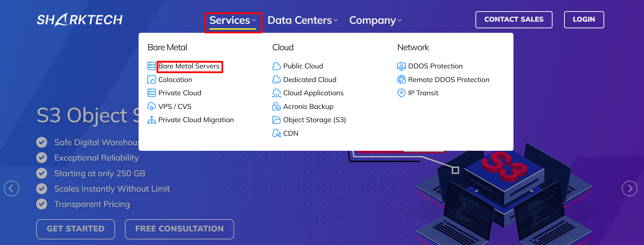The height and width of the screenshot is (245, 644).
Task: Click the Private Cloud server icon
Action: pyautogui.click(x=151, y=93)
